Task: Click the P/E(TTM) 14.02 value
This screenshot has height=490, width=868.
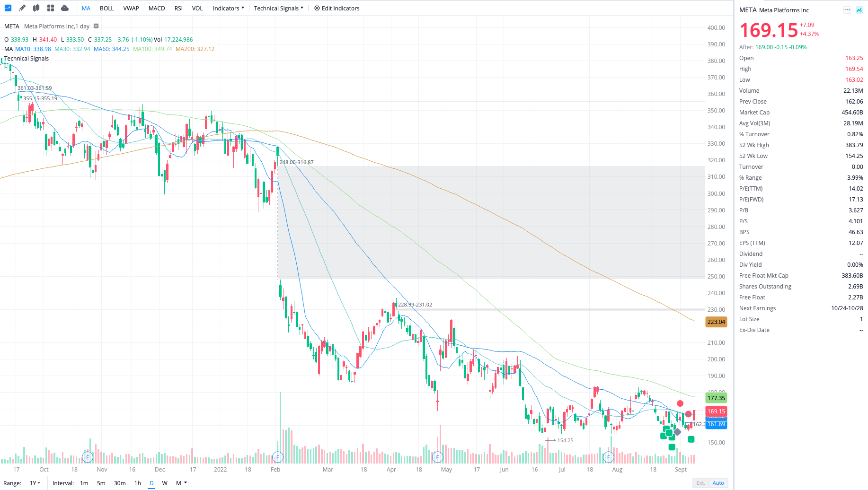Action: [x=856, y=188]
